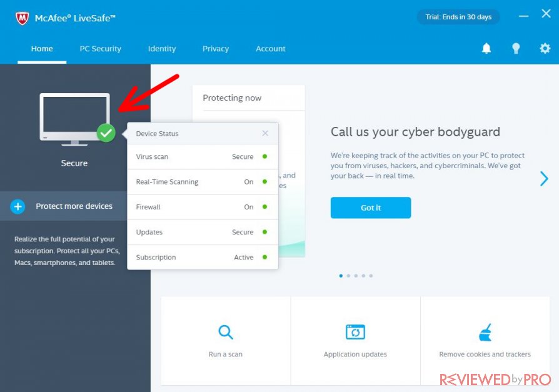Click the Real-Time Scanning row
The width and height of the screenshot is (559, 392).
(x=203, y=182)
